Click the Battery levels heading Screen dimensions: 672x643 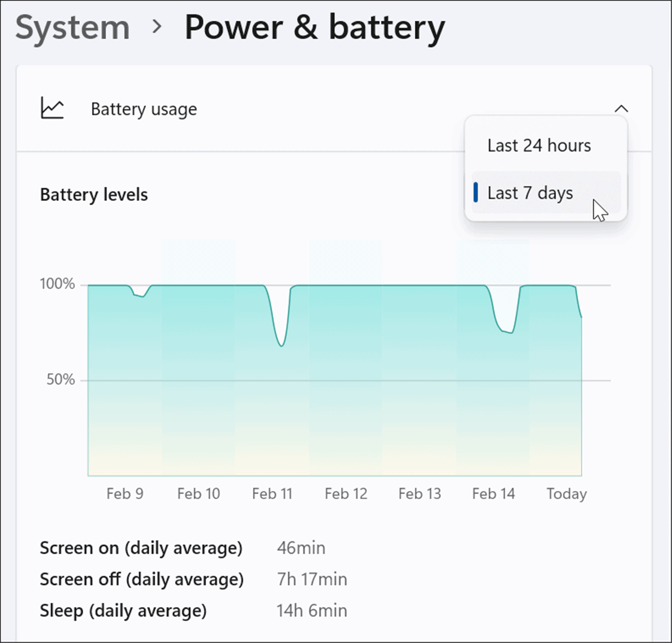pos(94,195)
